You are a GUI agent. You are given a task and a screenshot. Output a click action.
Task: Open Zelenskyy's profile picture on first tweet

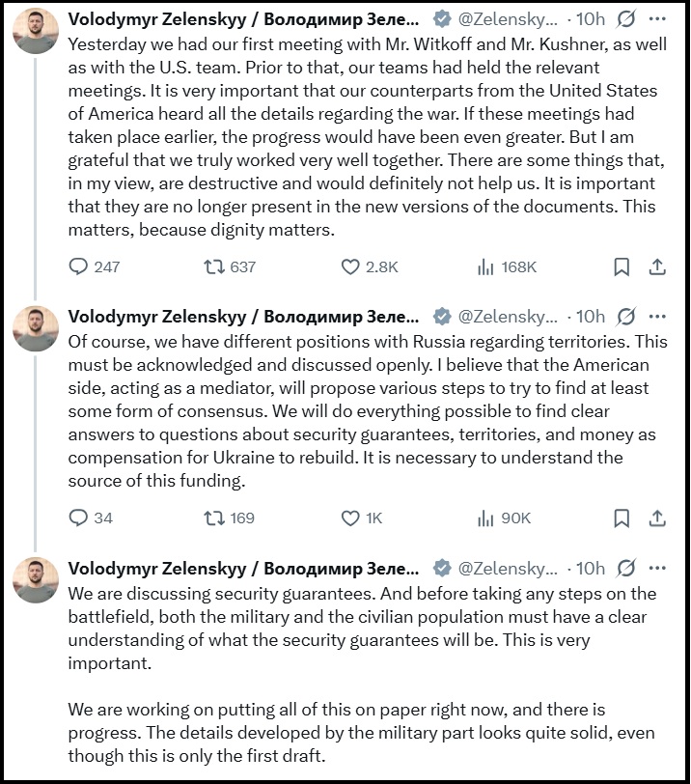36,31
